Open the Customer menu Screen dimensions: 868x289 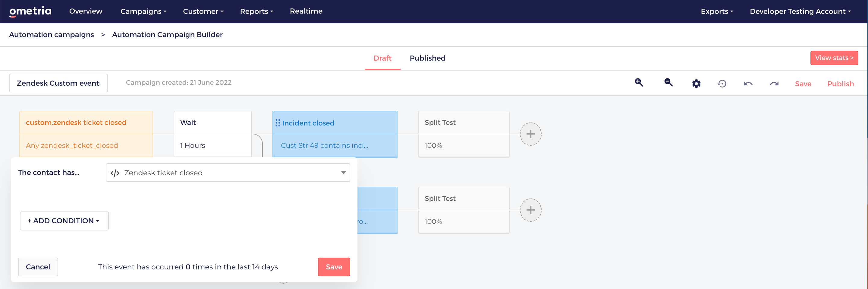click(x=203, y=11)
